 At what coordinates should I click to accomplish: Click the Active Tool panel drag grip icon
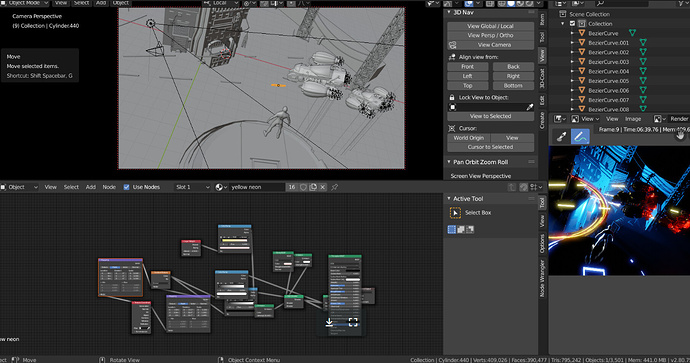point(531,198)
